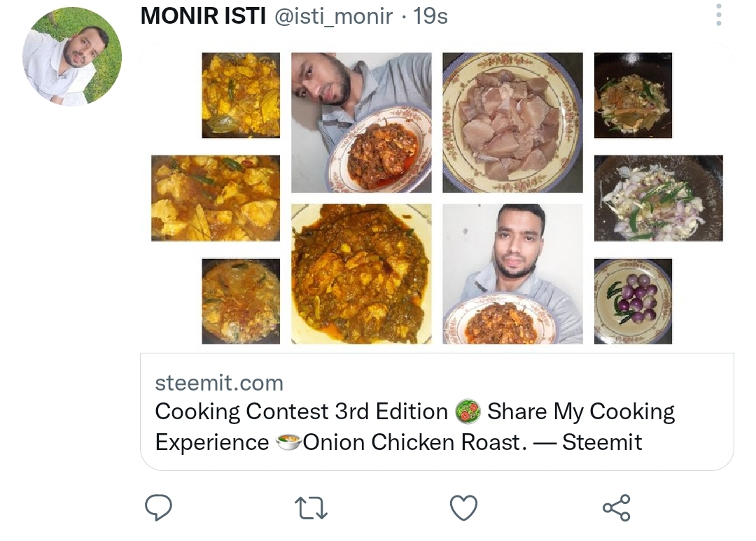756x541 pixels.
Task: Click the 19s tweet timestamp
Action: pos(430,16)
